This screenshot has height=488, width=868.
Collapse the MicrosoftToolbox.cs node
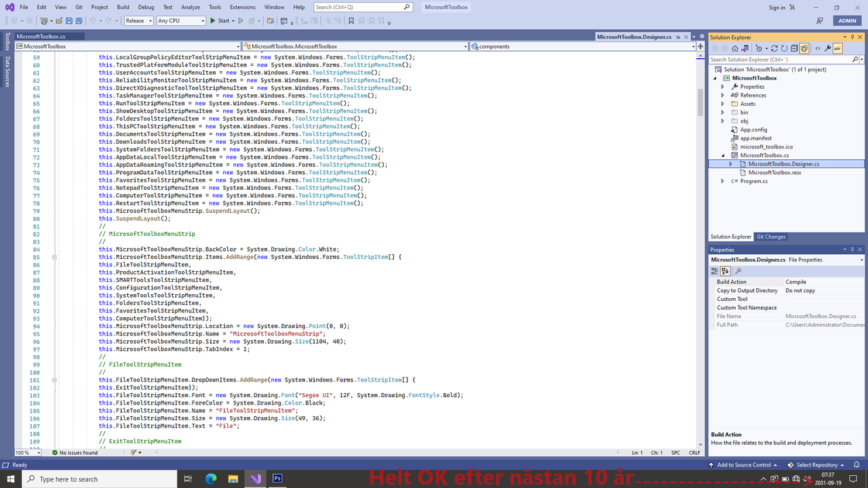(x=723, y=155)
